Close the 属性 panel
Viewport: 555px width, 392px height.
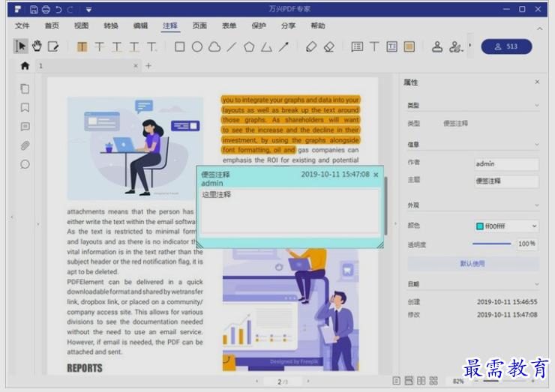pos(537,82)
